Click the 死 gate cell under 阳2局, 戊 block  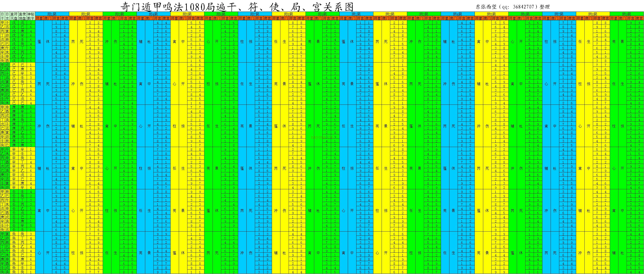tap(81, 42)
